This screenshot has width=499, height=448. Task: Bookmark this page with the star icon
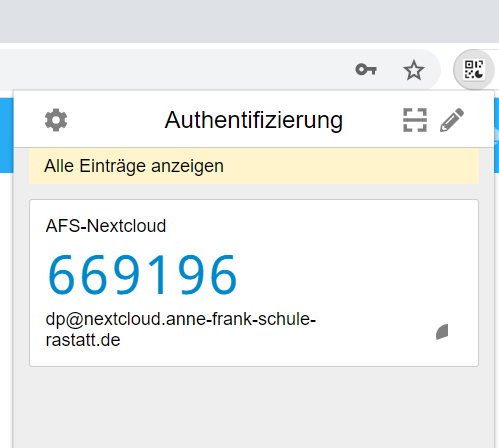point(414,70)
